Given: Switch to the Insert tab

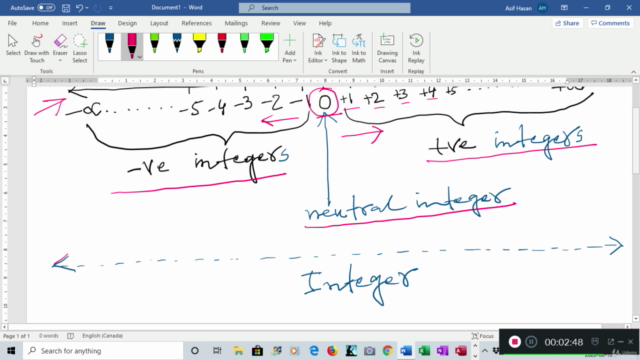Looking at the screenshot, I should point(69,23).
